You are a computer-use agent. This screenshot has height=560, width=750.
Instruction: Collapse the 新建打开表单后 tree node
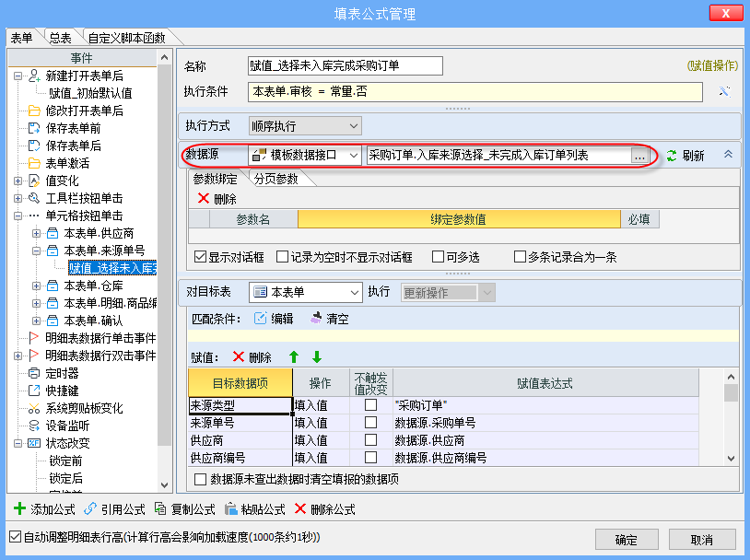click(x=18, y=76)
